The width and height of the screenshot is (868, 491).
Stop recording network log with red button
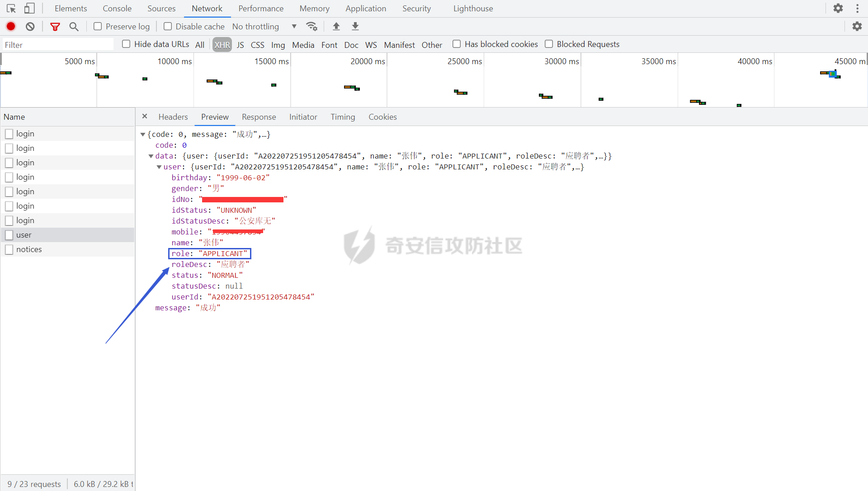click(11, 26)
